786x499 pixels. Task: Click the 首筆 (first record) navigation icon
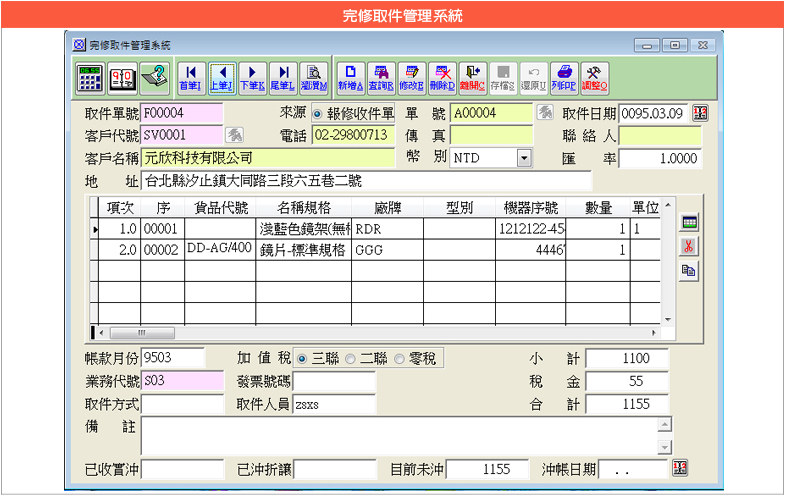coord(190,75)
